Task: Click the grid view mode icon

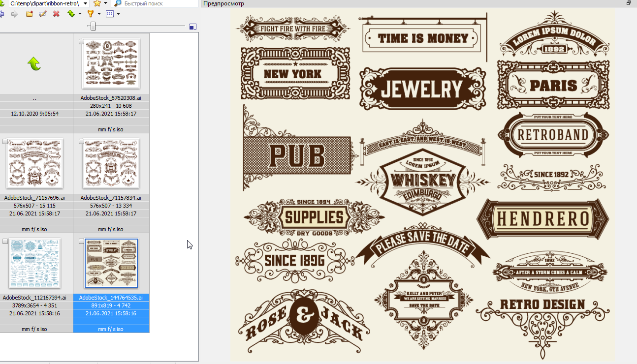Action: pyautogui.click(x=110, y=14)
